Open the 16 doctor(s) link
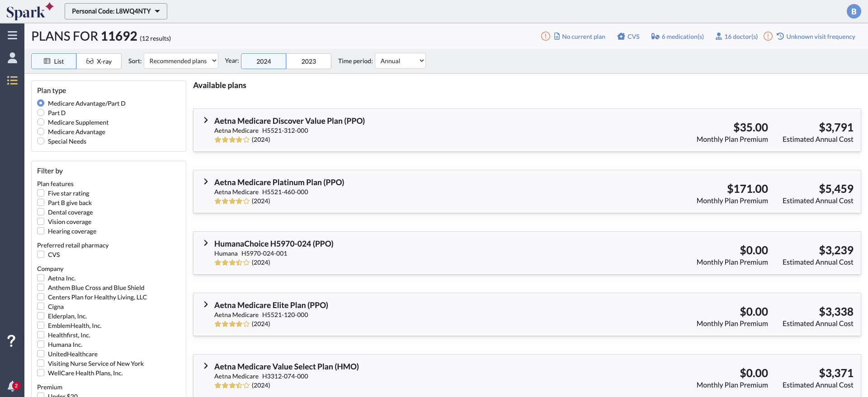 tap(736, 37)
